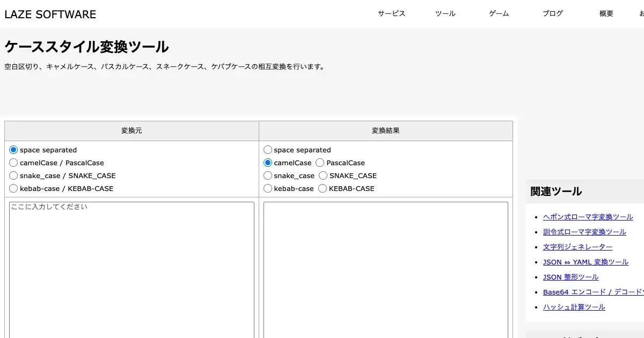The image size is (644, 338).
Task: Select source space separated radio
Action: tap(13, 150)
